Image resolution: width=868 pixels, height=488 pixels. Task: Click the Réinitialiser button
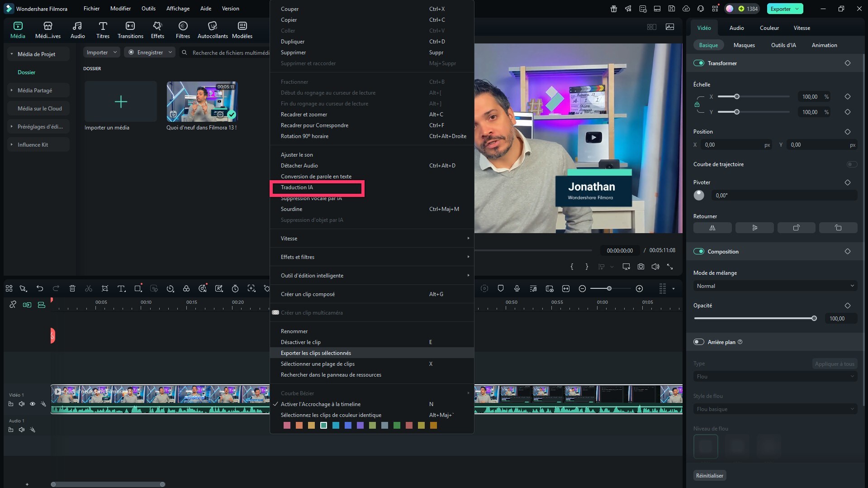(710, 475)
